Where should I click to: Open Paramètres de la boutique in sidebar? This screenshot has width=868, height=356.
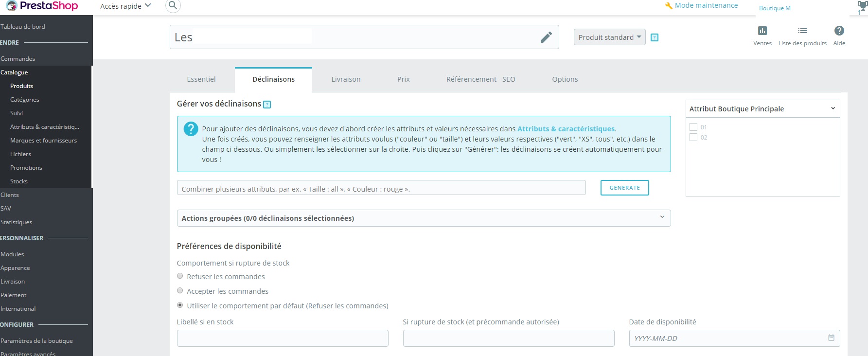(37, 341)
